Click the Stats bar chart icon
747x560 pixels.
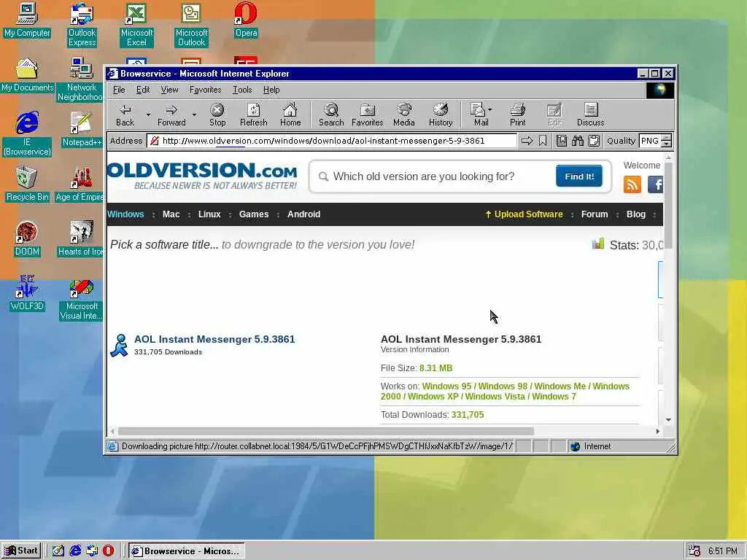(598, 244)
